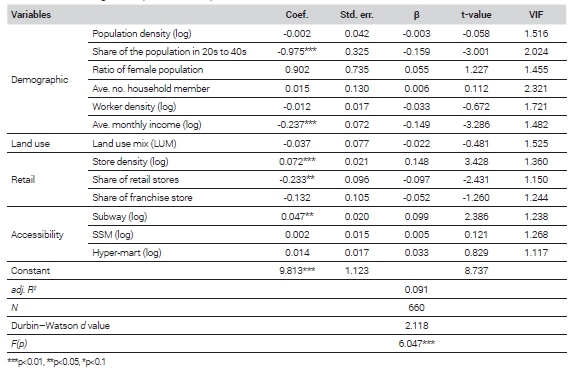Select the Store density (log) coefficient 0.072***
Screen dimensions: 571x379
297,162
